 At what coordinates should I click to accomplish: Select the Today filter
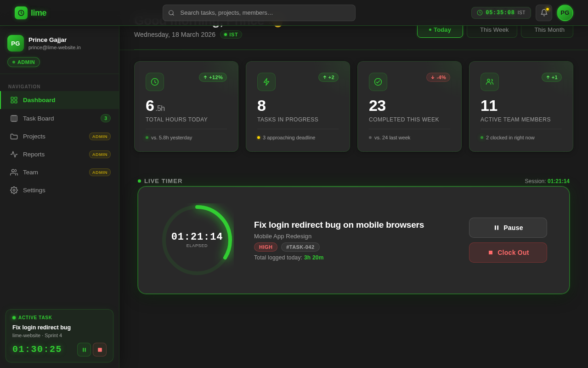click(440, 29)
